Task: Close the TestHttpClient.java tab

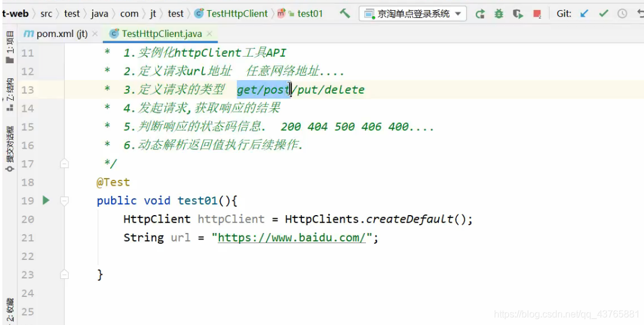Action: 209,33
